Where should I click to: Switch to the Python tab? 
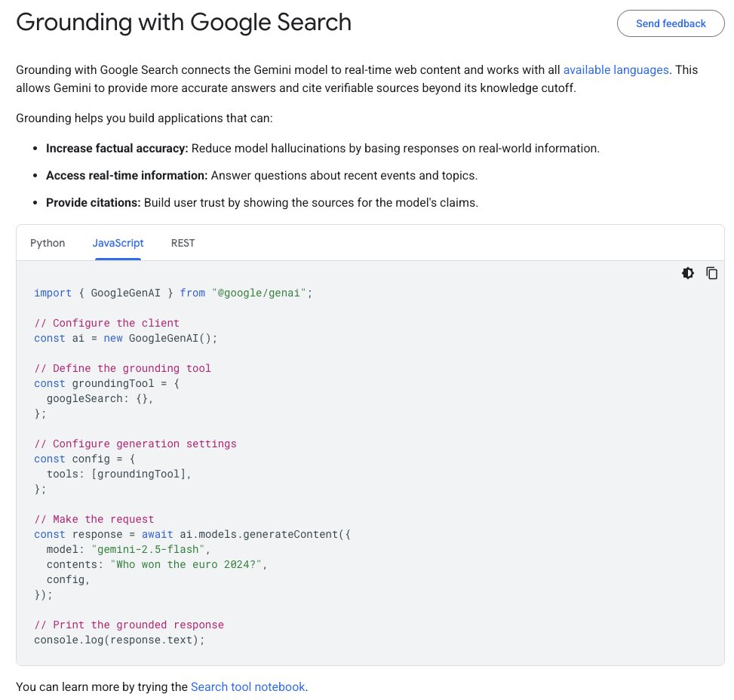(48, 243)
